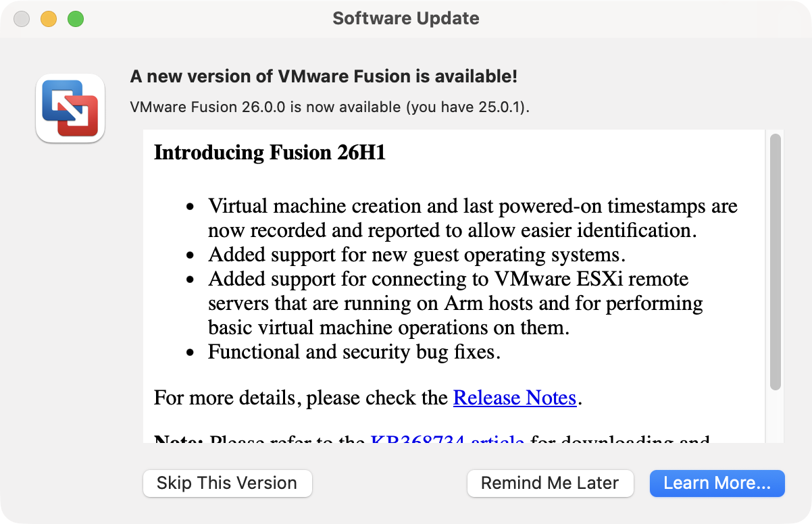Click the VMware ESXi remote servers bullet
The width and height of the screenshot is (812, 524).
point(455,303)
